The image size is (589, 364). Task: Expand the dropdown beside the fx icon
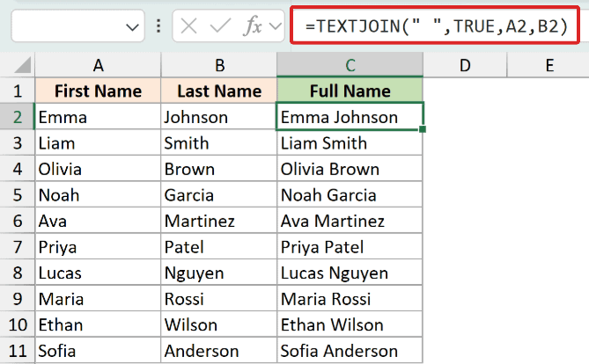coord(276,26)
